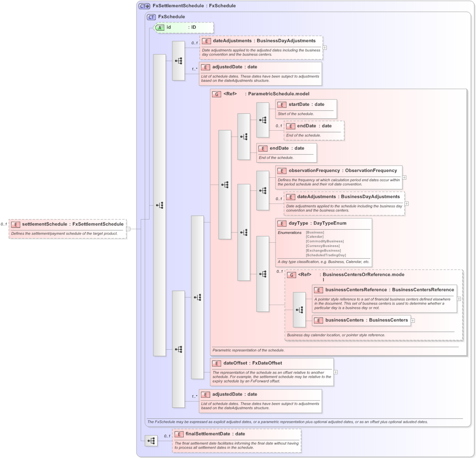
Task: Click E icon of optional 0..1 endDate
Action: tap(291, 126)
